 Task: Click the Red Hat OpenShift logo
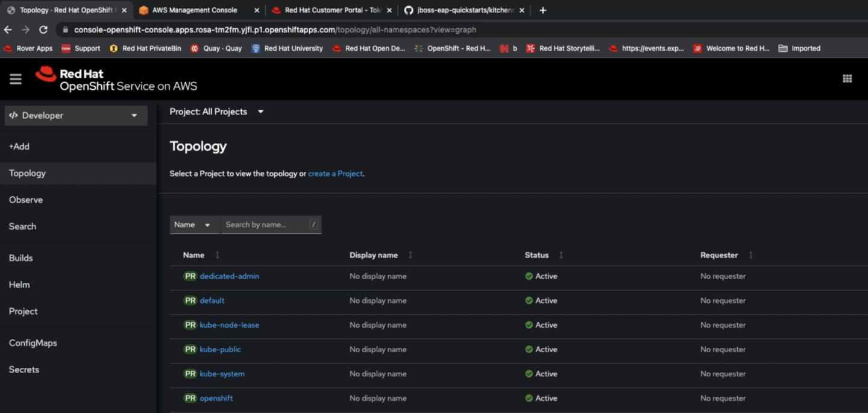[116, 80]
